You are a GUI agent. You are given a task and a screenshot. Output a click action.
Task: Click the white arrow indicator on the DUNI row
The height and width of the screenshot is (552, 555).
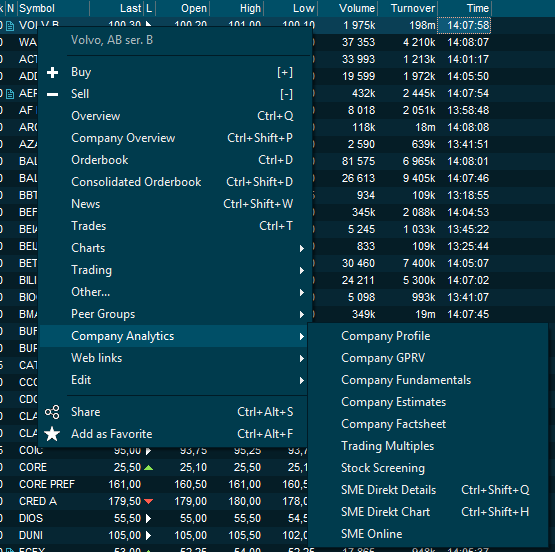tap(149, 535)
